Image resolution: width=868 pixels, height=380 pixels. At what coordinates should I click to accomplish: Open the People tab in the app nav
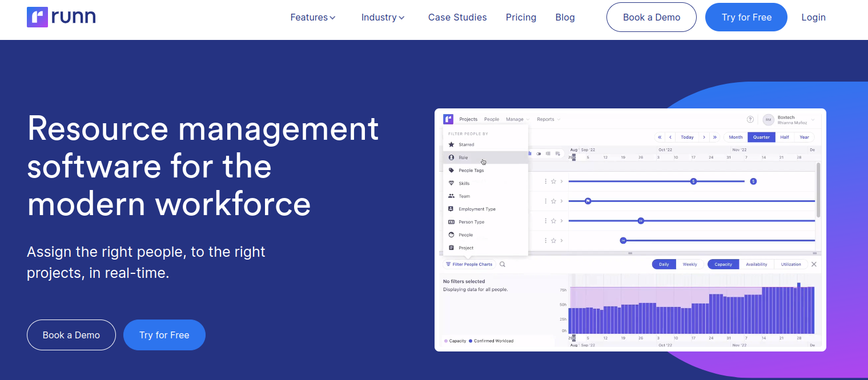(x=492, y=119)
